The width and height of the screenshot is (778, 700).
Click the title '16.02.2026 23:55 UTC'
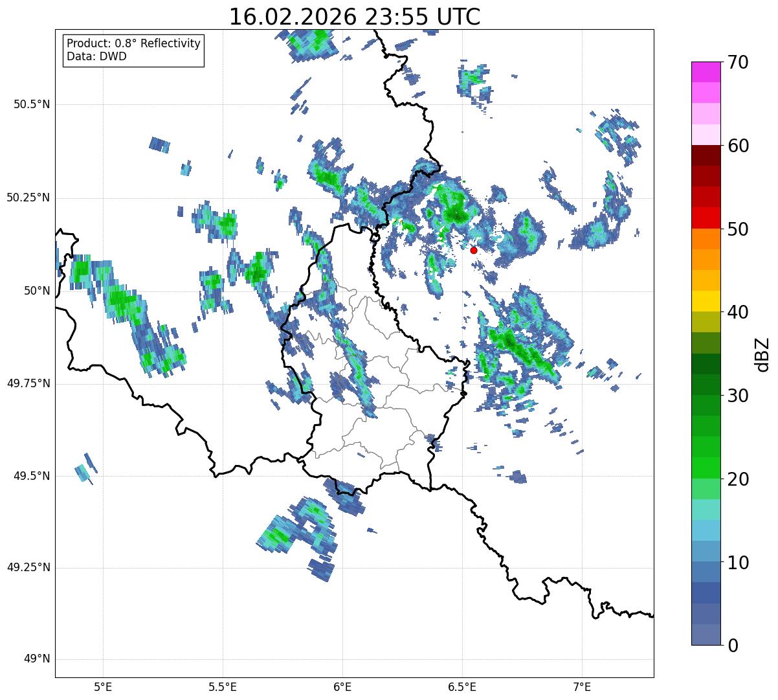[x=355, y=17]
